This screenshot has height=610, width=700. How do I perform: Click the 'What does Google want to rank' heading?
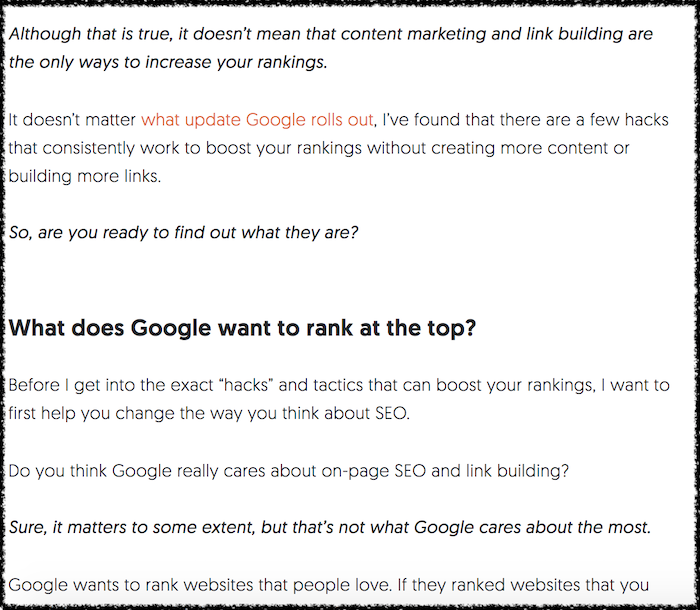pyautogui.click(x=242, y=329)
